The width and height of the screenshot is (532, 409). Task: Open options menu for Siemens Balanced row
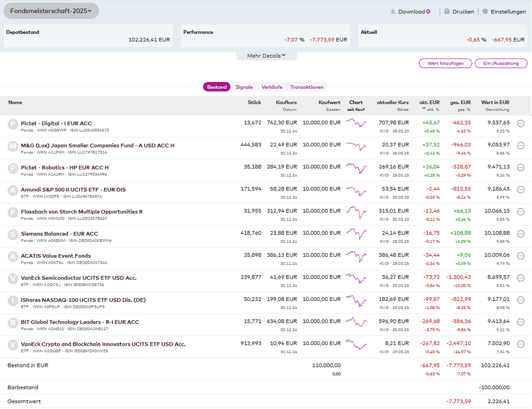point(520,234)
